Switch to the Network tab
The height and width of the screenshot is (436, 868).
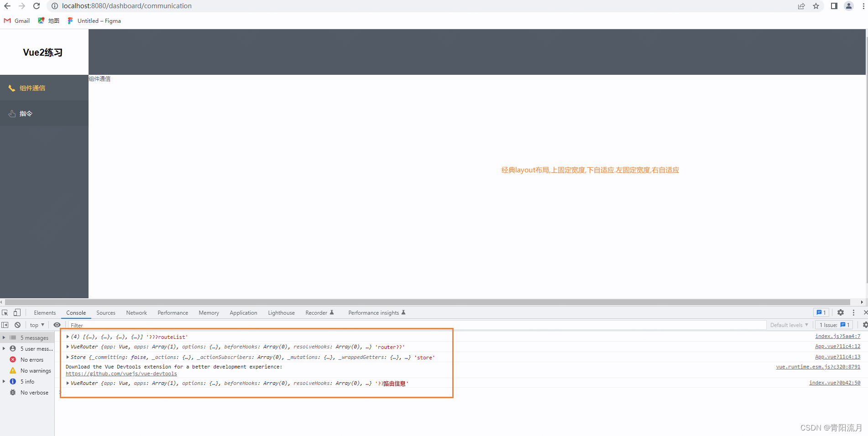click(136, 313)
